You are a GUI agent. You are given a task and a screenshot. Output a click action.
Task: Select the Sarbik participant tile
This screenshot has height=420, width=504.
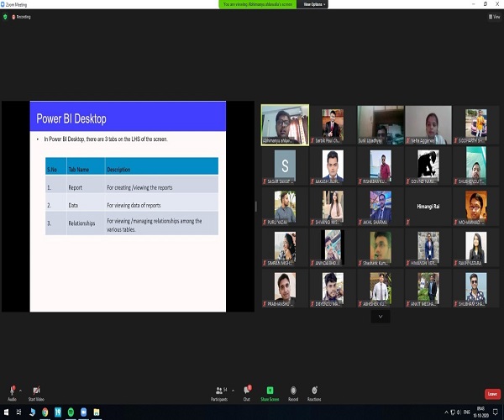click(333, 125)
